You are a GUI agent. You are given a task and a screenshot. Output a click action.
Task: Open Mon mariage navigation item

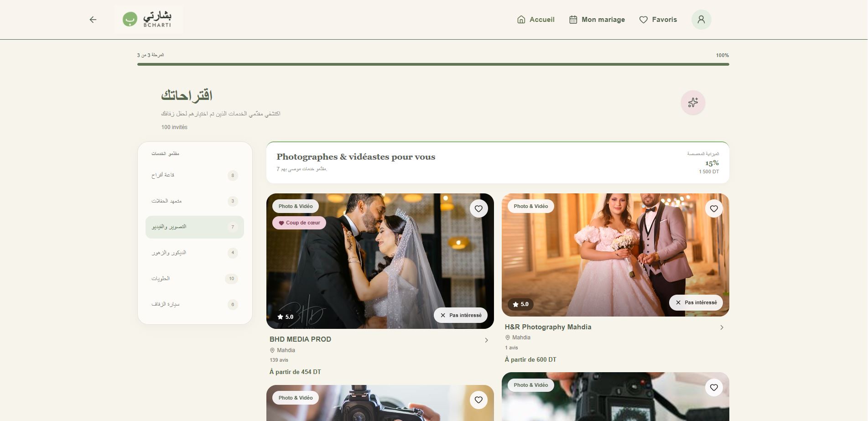597,20
